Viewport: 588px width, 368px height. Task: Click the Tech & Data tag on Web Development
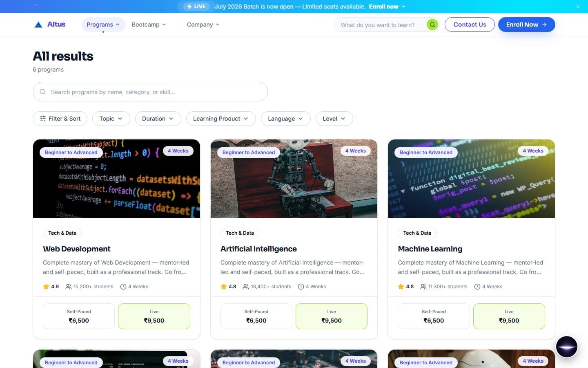point(62,233)
